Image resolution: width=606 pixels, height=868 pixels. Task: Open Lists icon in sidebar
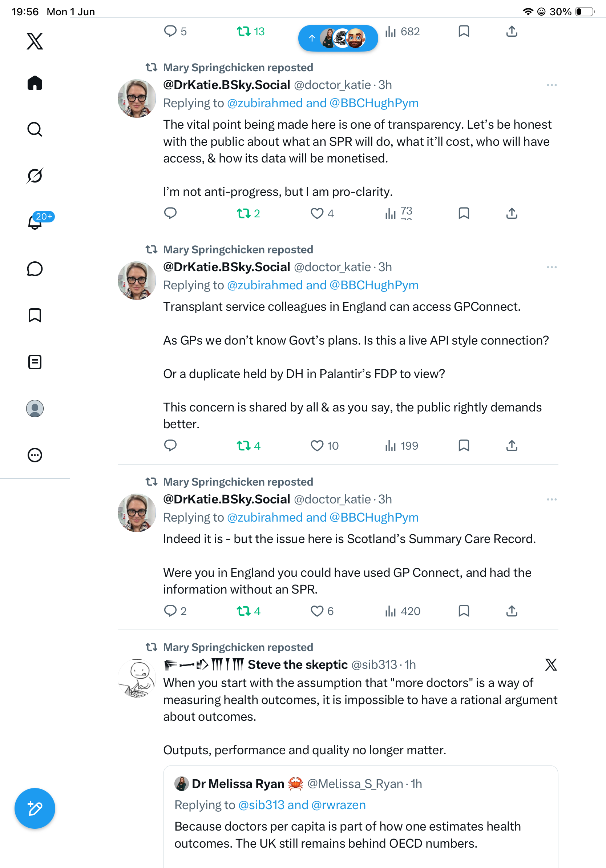(x=35, y=362)
